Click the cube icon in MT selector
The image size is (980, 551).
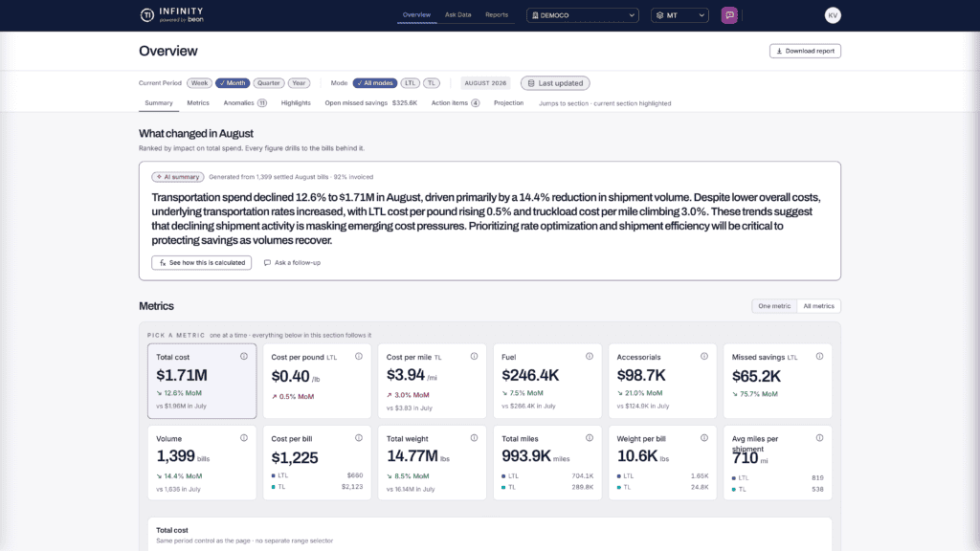660,15
